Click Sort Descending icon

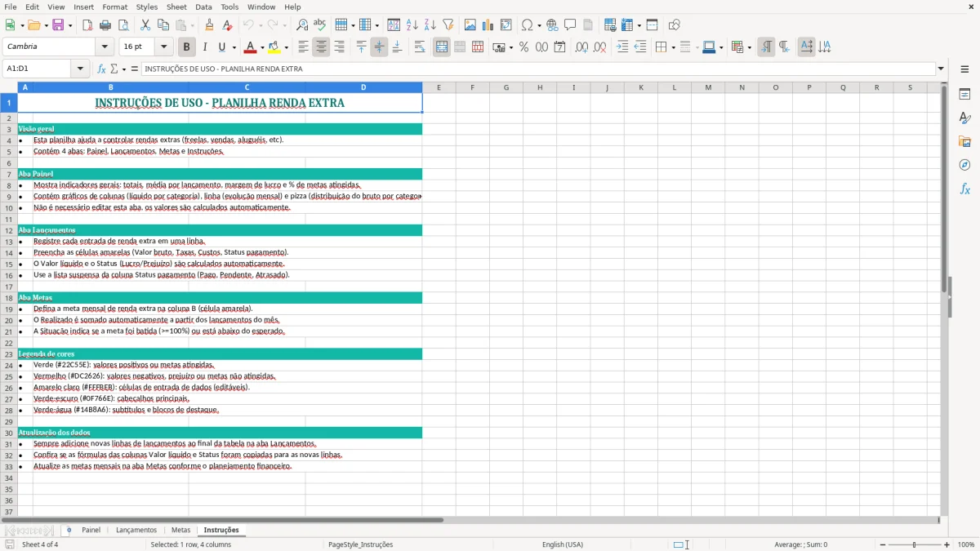tap(430, 25)
